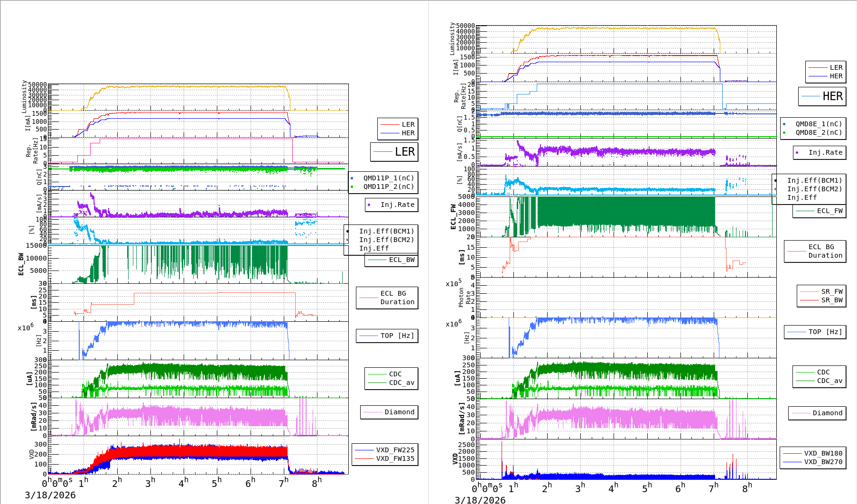Select SR_BW legend entry
857x504 pixels.
[x=831, y=300]
